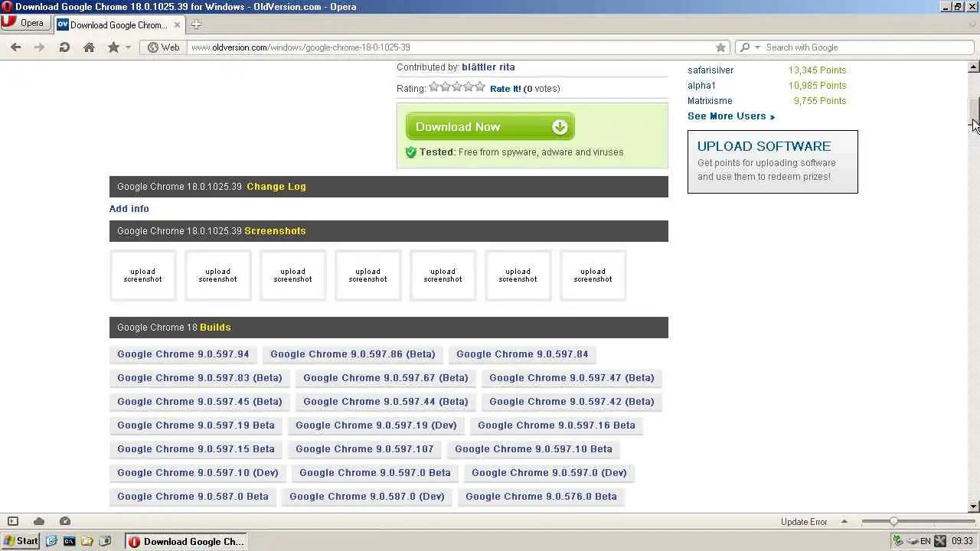Open command prompt quick launch icon
Image resolution: width=980 pixels, height=551 pixels.
point(69,541)
